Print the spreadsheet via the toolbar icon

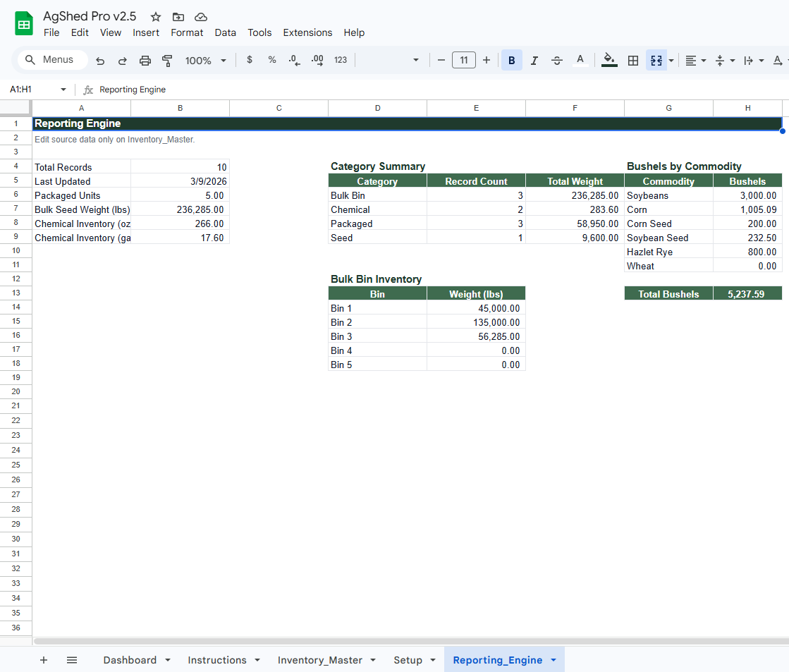coord(145,60)
